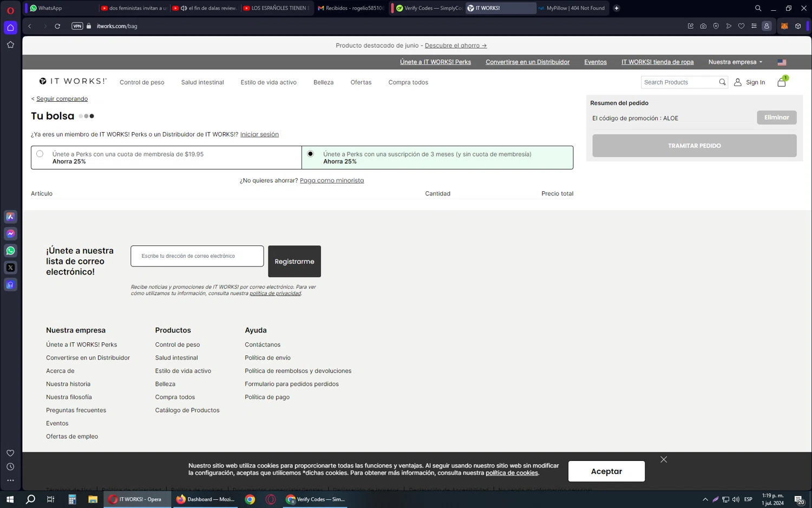The height and width of the screenshot is (508, 812).
Task: Add page to bookmarks with heart icon in address bar
Action: point(741,26)
